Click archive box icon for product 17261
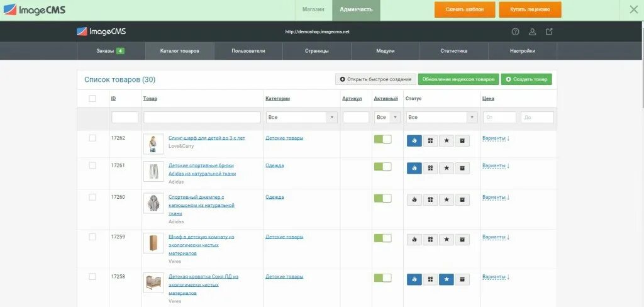This screenshot has width=644, height=307. click(x=462, y=168)
